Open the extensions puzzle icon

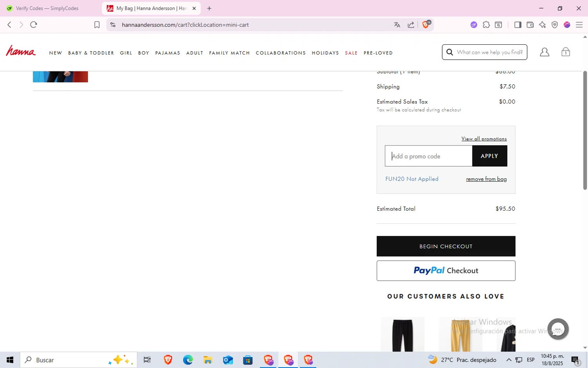pos(486,25)
